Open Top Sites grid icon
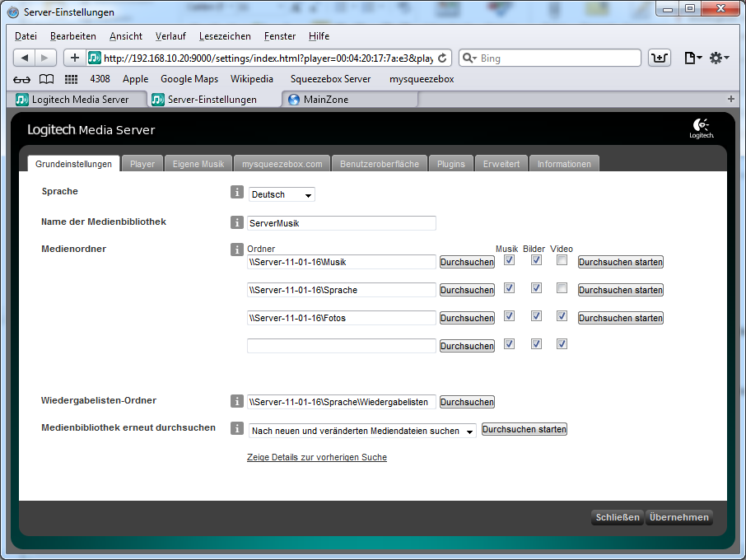Image resolution: width=746 pixels, height=560 pixels. pyautogui.click(x=71, y=80)
